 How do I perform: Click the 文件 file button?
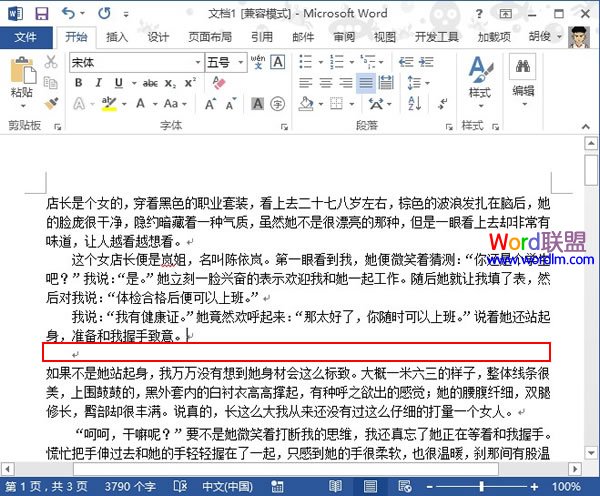pyautogui.click(x=26, y=37)
